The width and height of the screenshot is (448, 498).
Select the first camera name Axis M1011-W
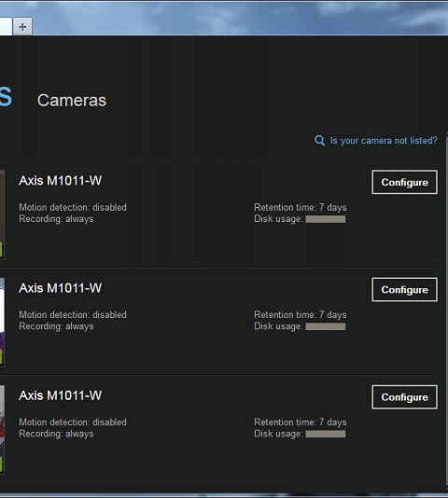(x=61, y=181)
